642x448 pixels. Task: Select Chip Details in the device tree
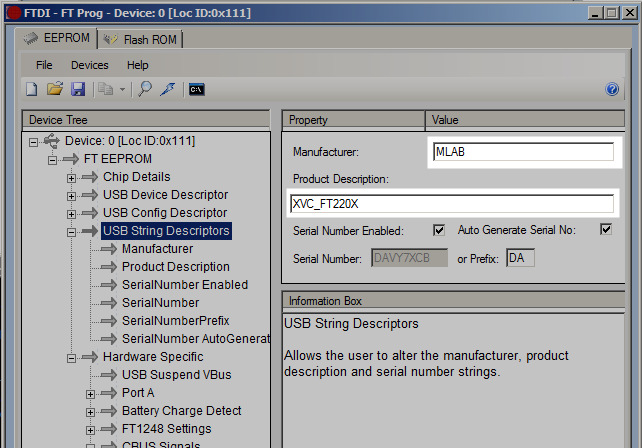tap(136, 177)
